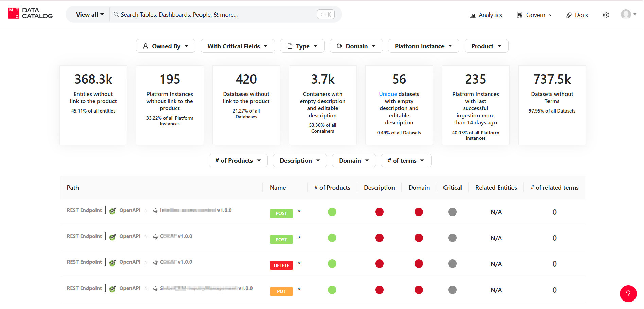Click the Docs paperclip icon
This screenshot has width=644, height=309.
[x=569, y=15]
